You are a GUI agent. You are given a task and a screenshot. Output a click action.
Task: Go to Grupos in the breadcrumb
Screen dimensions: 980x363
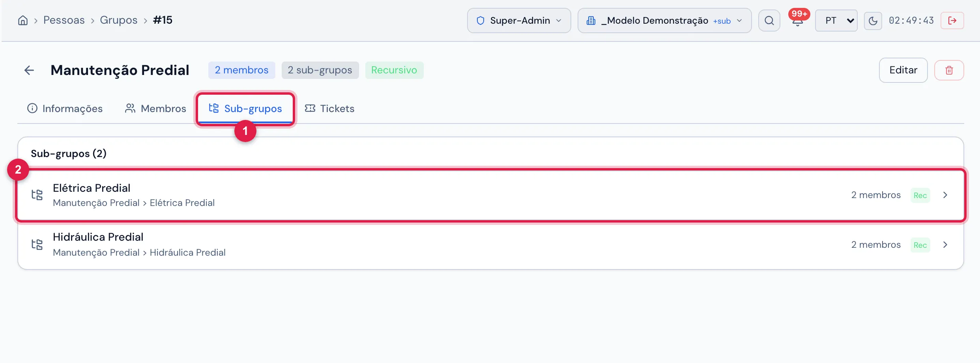coord(119,20)
